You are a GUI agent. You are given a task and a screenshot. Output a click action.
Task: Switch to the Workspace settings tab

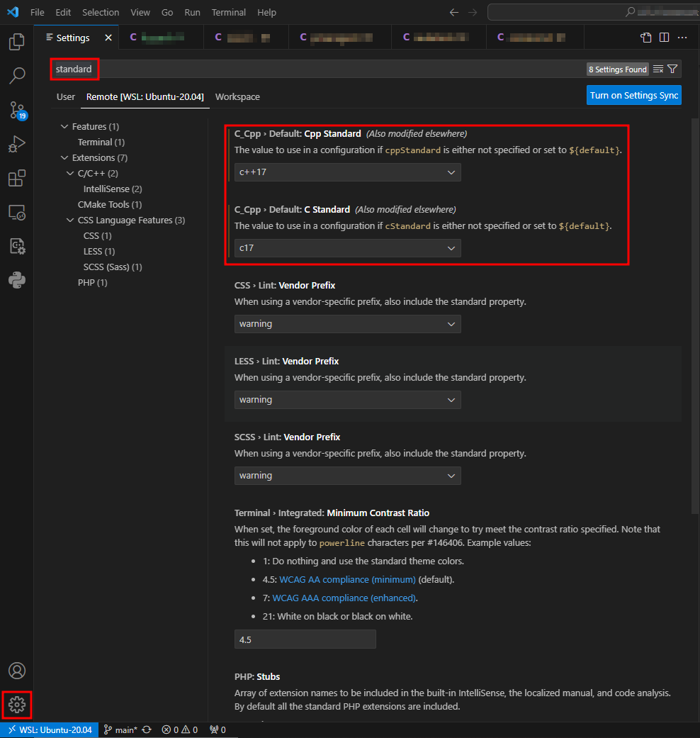(237, 96)
